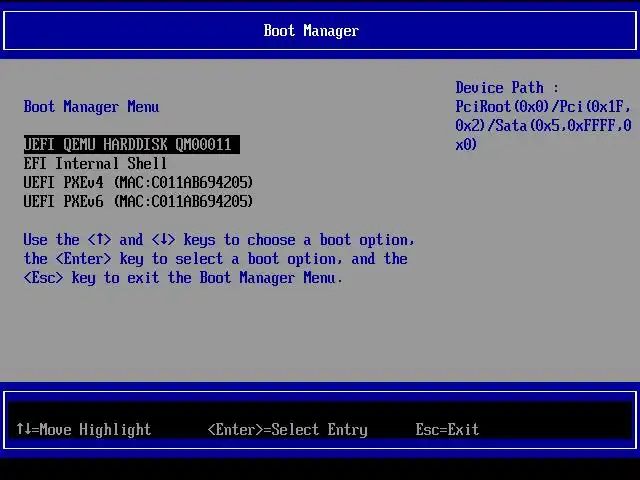The width and height of the screenshot is (640, 480).
Task: Click the Enter=Select Entry hint
Action: point(287,430)
